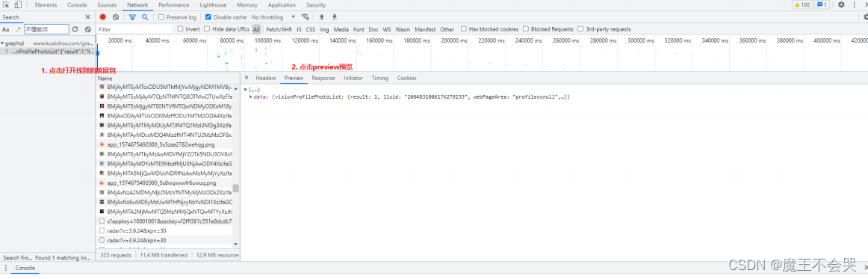
Task: Clear the search results icon
Action: [x=88, y=29]
